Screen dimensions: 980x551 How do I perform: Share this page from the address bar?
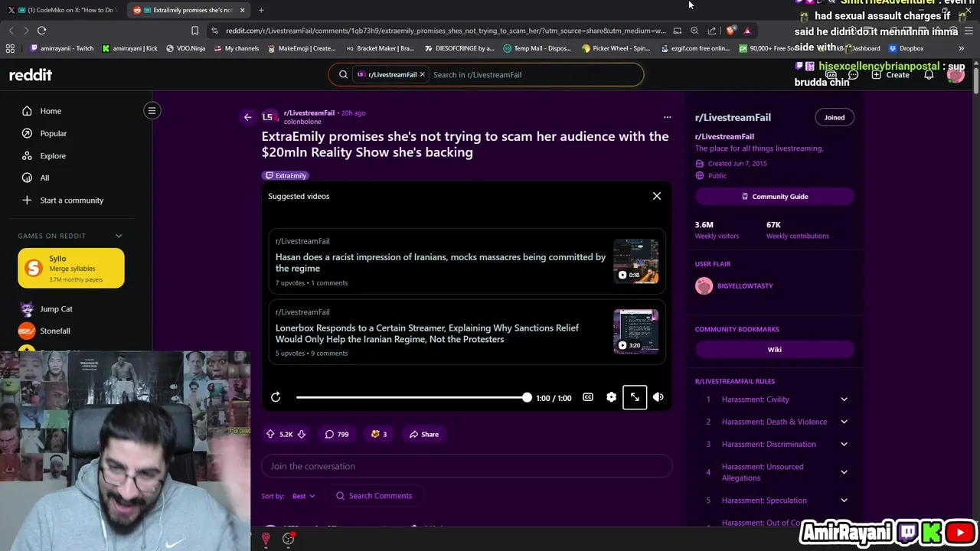pyautogui.click(x=712, y=31)
